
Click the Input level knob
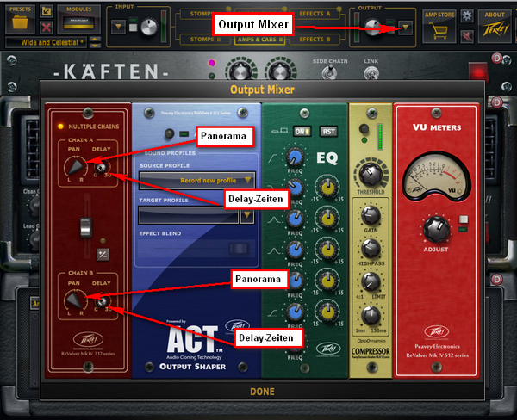pyautogui.click(x=149, y=27)
